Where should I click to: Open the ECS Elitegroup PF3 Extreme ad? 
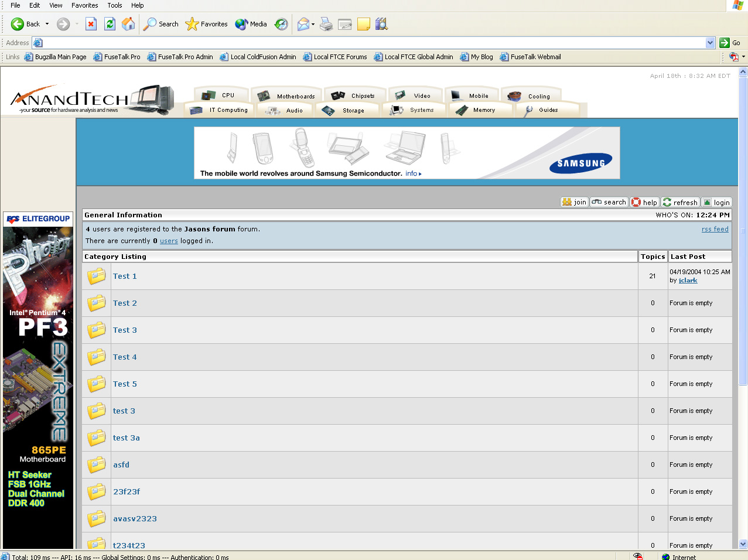[x=38, y=380]
